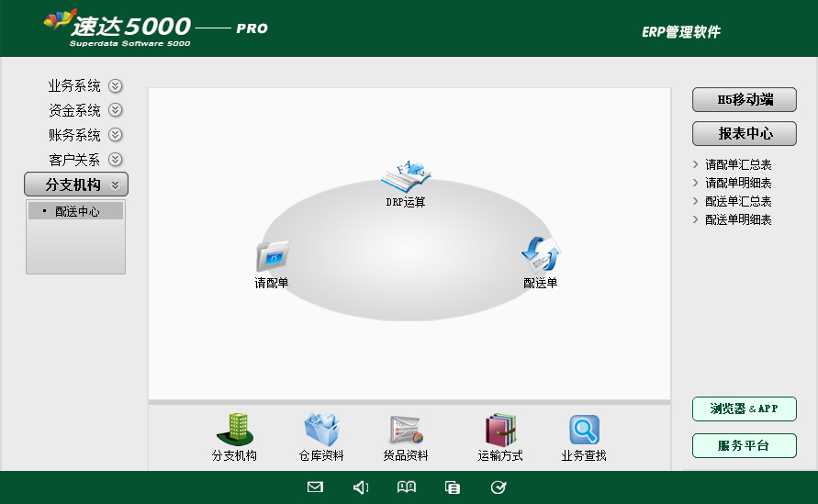818x504 pixels.
Task: Expand arrow beside 请配单明细表
Action: [x=695, y=183]
